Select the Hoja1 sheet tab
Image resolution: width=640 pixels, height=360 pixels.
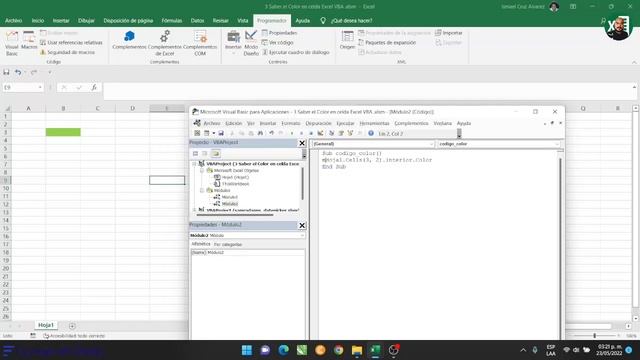[x=46, y=325]
